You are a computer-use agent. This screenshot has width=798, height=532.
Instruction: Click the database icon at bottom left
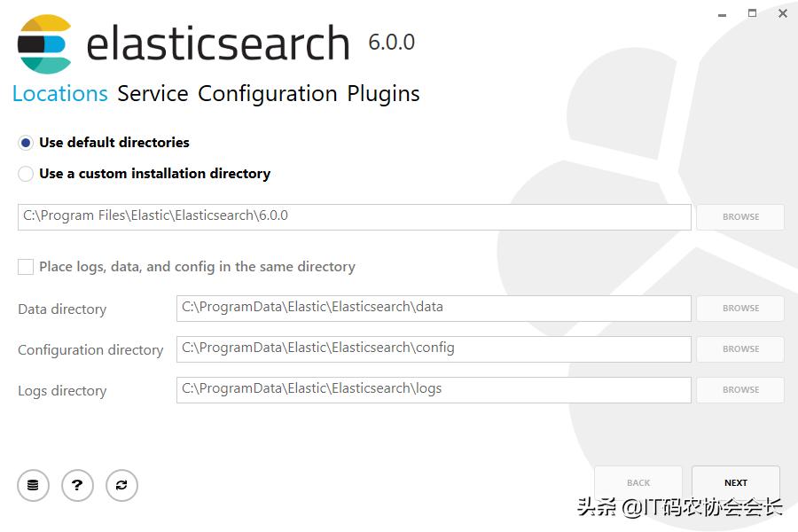pyautogui.click(x=33, y=485)
